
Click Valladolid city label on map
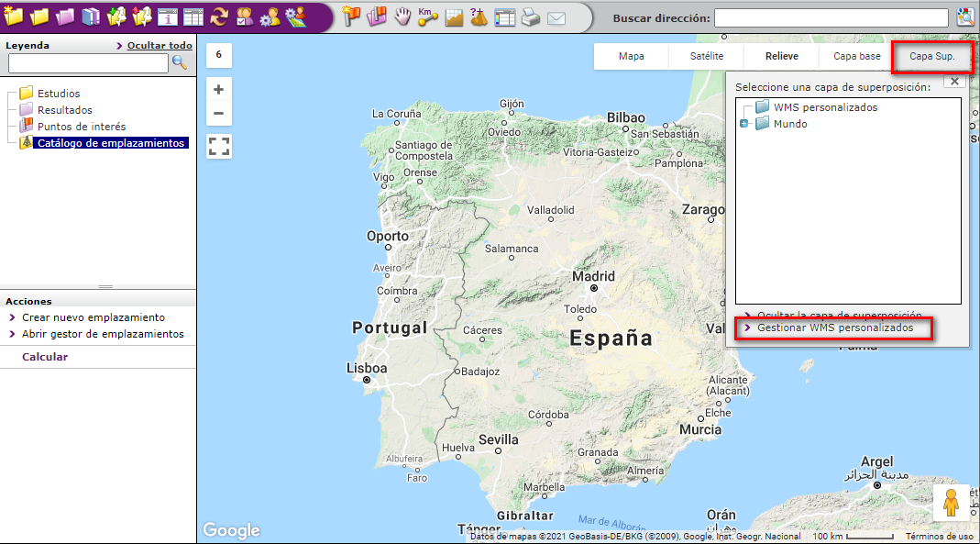tap(551, 210)
